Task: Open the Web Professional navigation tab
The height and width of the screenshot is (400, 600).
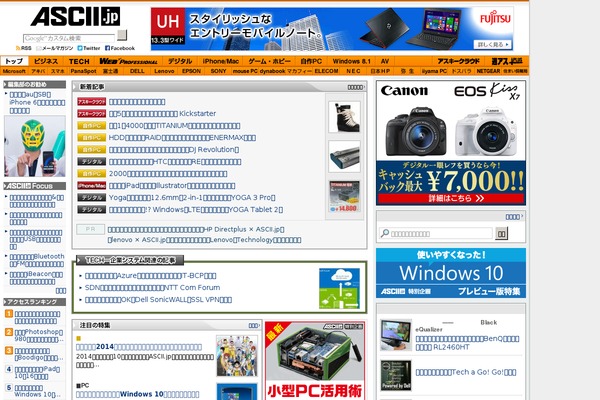Action: [x=128, y=61]
